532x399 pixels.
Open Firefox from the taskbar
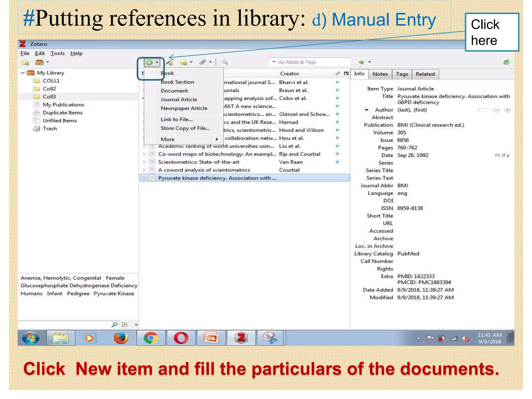pyautogui.click(x=121, y=338)
